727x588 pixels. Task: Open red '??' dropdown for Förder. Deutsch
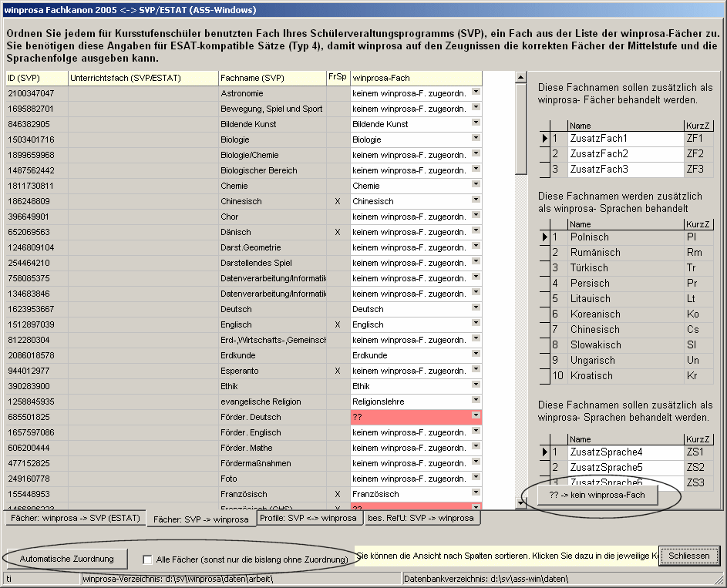(476, 416)
